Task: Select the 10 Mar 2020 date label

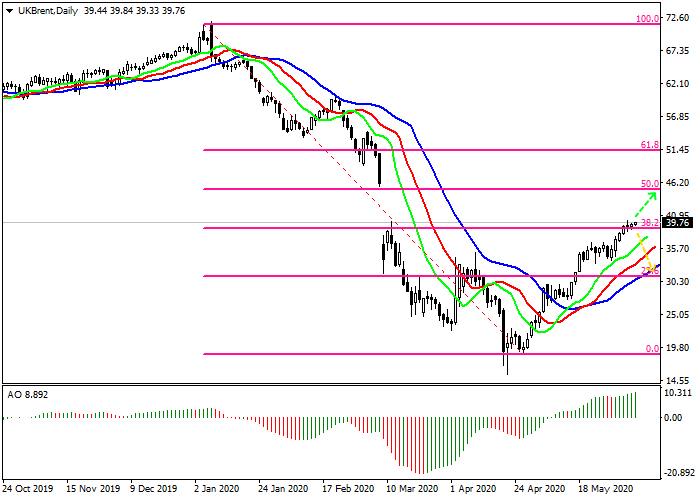Action: pyautogui.click(x=412, y=490)
